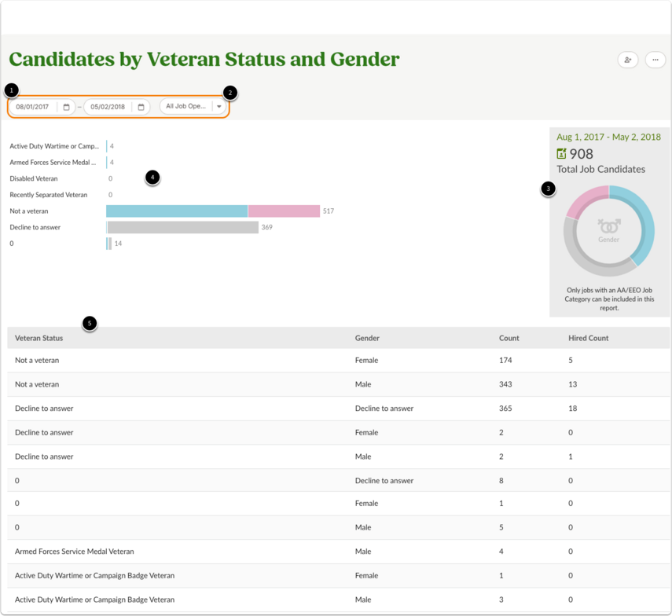Click the 14 value beside the 0 bar
This screenshot has height=616, width=672.
click(118, 244)
